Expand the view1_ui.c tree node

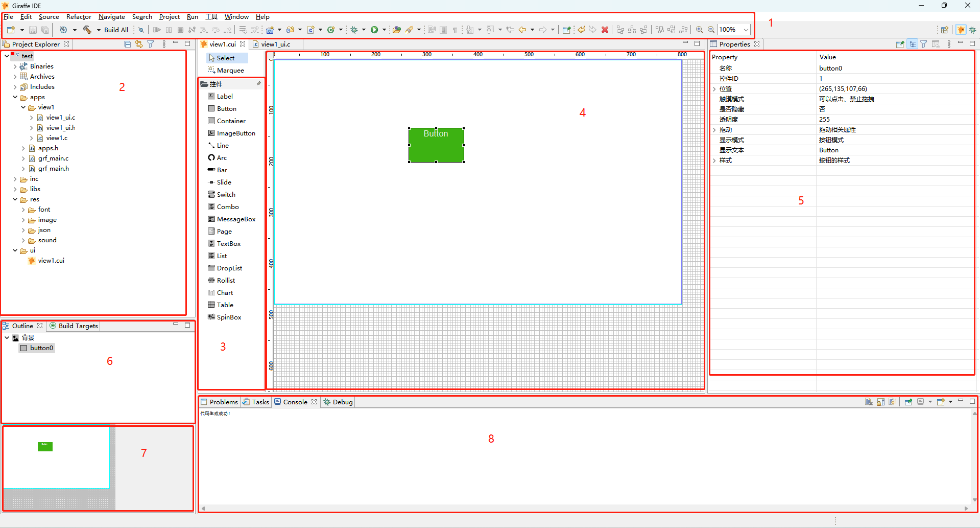31,117
